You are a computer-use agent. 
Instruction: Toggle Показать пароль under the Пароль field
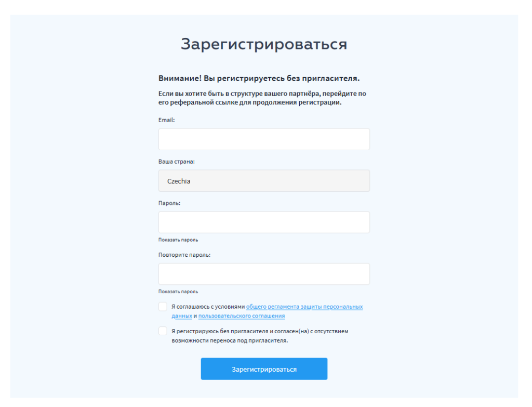point(178,240)
